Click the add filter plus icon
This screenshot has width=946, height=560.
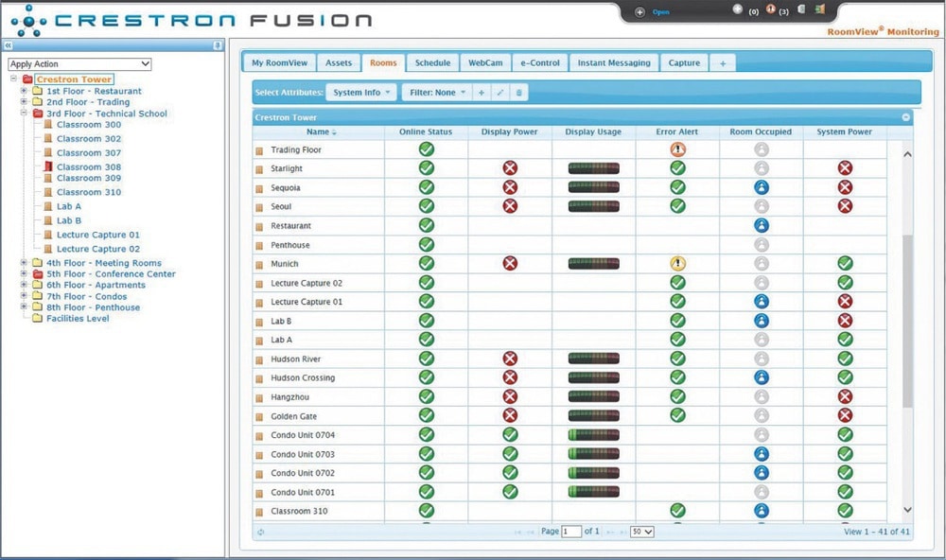click(482, 93)
